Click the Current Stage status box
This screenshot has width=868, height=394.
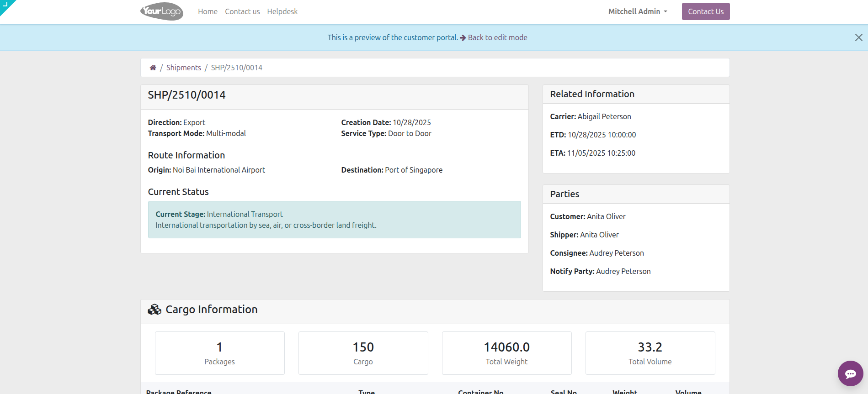[334, 220]
